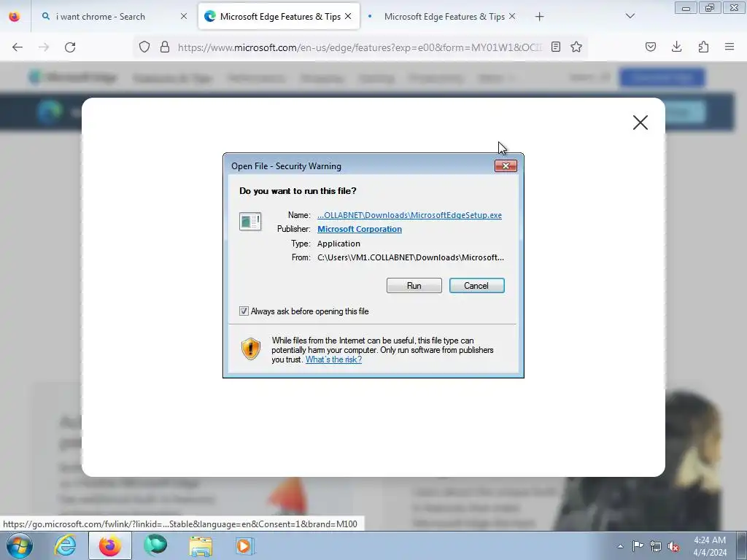Click the Firefox taskbar button

(110, 545)
